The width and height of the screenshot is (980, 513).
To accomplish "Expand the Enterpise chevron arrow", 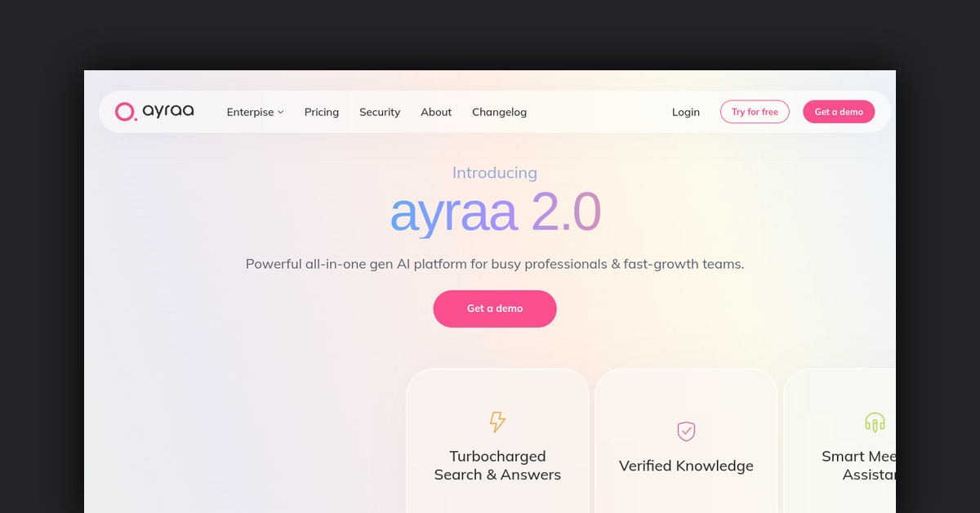I will point(280,112).
